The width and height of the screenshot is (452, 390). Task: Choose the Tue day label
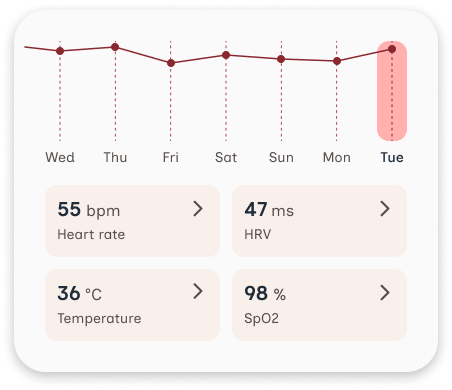tap(392, 157)
